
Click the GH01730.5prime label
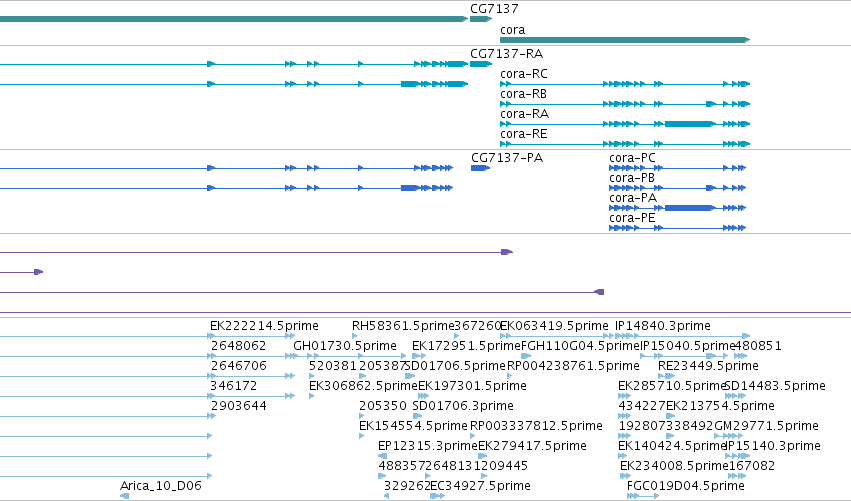click(345, 346)
